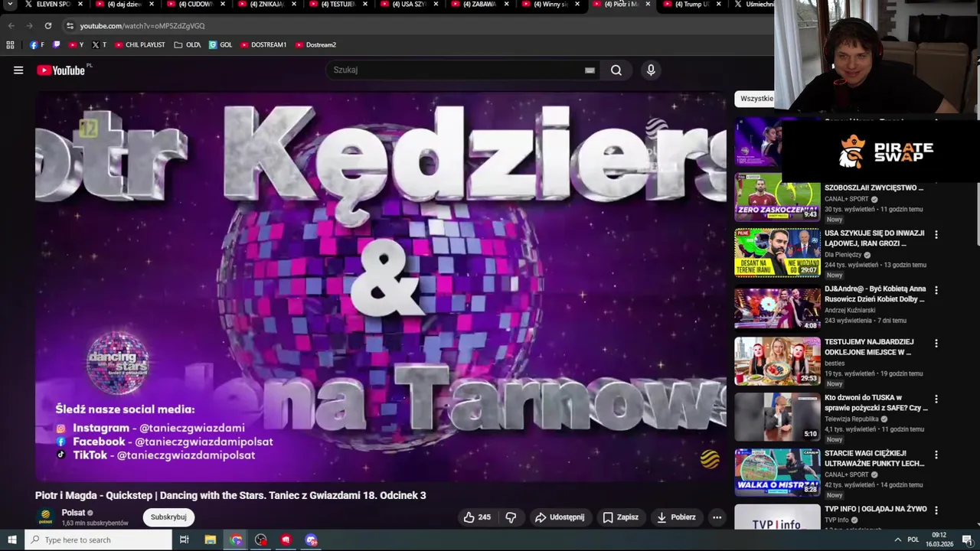
Task: Go forward in browser history
Action: coord(29,25)
